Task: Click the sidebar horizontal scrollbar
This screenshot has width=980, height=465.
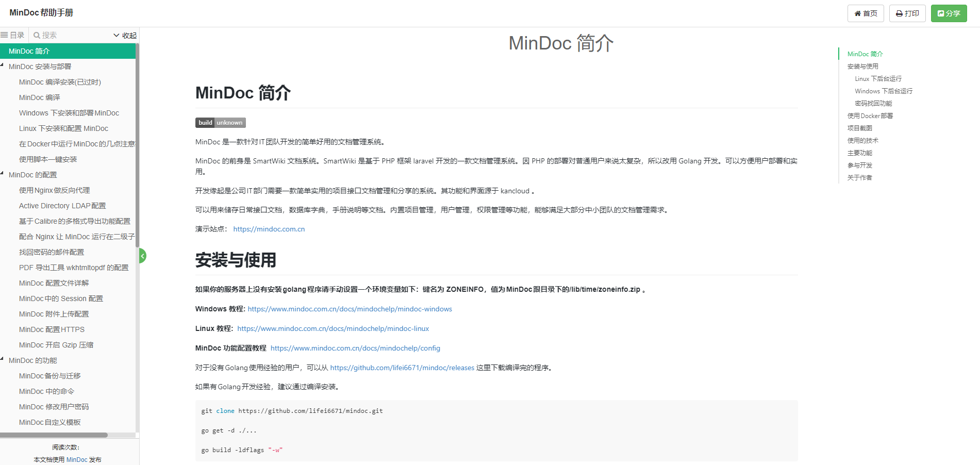Action: click(54, 435)
